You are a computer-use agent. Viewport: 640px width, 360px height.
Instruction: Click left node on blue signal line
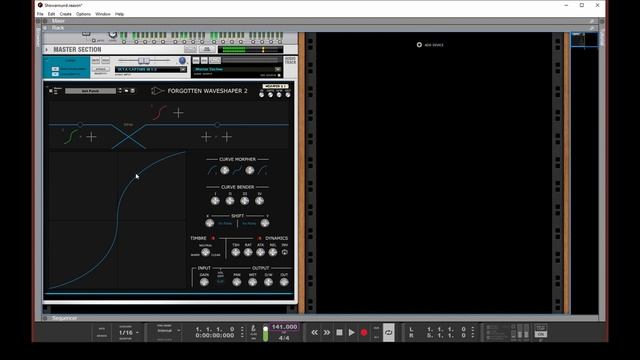point(80,124)
